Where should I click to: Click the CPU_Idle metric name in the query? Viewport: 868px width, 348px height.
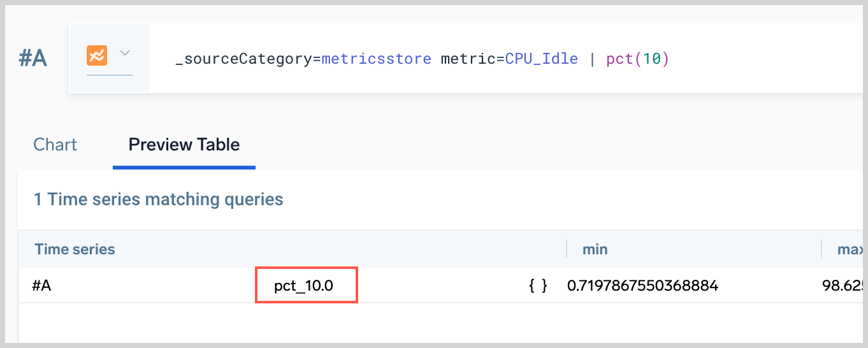[541, 59]
